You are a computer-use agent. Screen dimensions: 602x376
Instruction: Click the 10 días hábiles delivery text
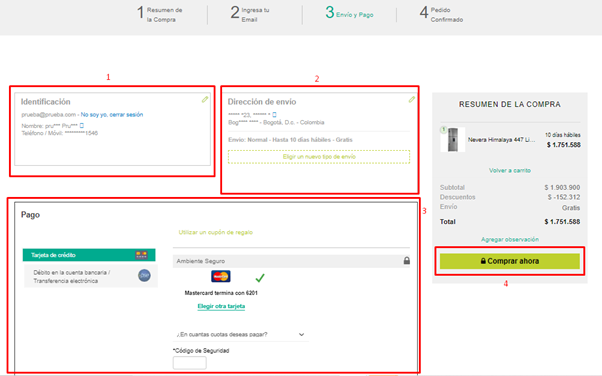tap(563, 135)
